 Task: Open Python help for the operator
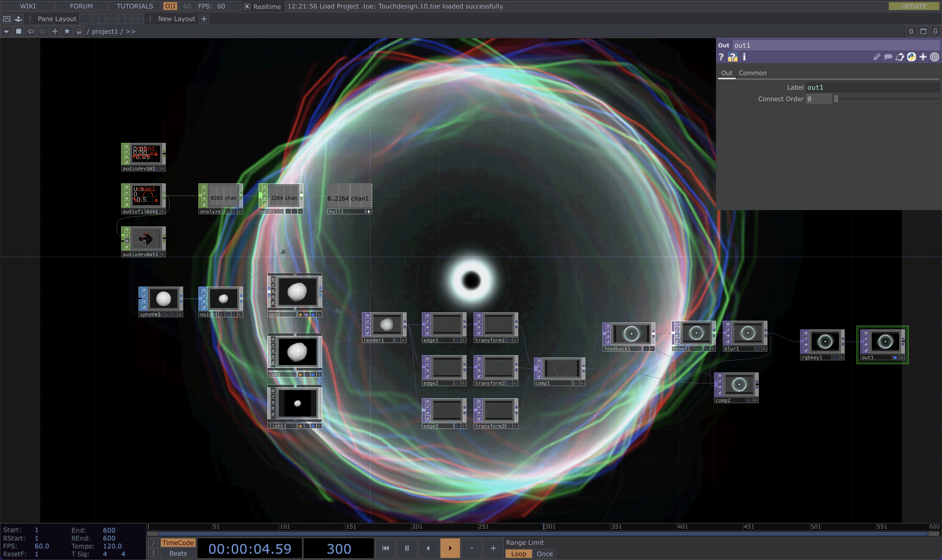(x=733, y=57)
